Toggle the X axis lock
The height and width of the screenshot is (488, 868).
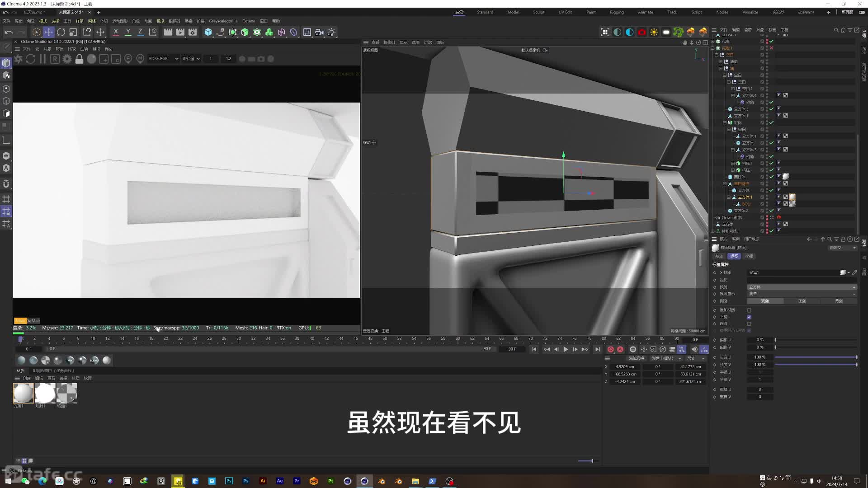point(116,32)
